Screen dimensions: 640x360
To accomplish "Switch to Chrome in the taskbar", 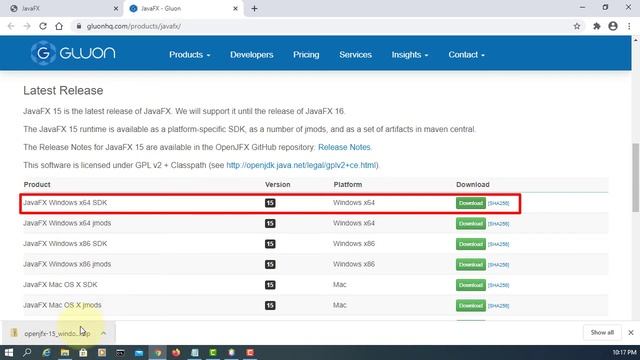I will click(x=158, y=352).
